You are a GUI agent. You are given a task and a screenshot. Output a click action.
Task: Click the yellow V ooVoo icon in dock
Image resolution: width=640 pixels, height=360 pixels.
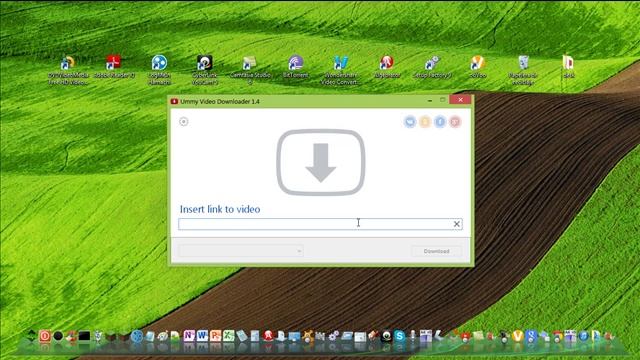point(518,336)
